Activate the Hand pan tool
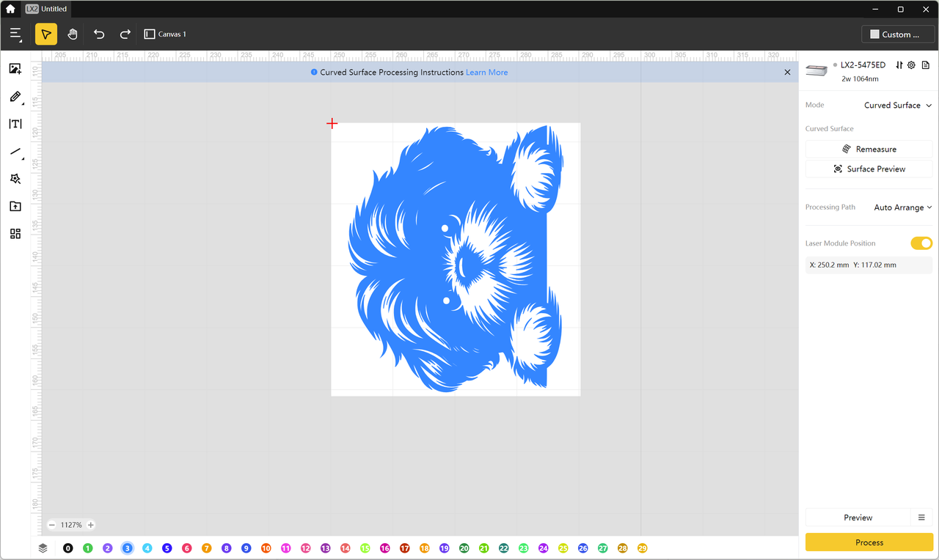939x560 pixels. click(x=73, y=34)
